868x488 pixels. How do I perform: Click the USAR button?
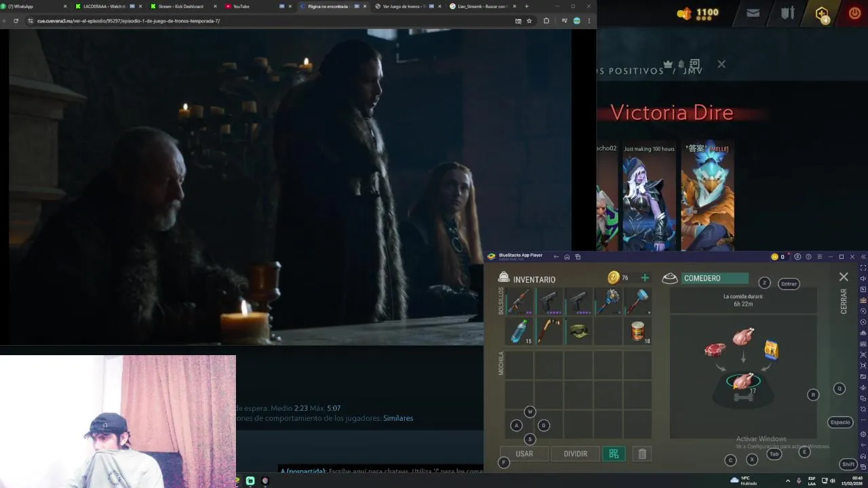tap(524, 454)
